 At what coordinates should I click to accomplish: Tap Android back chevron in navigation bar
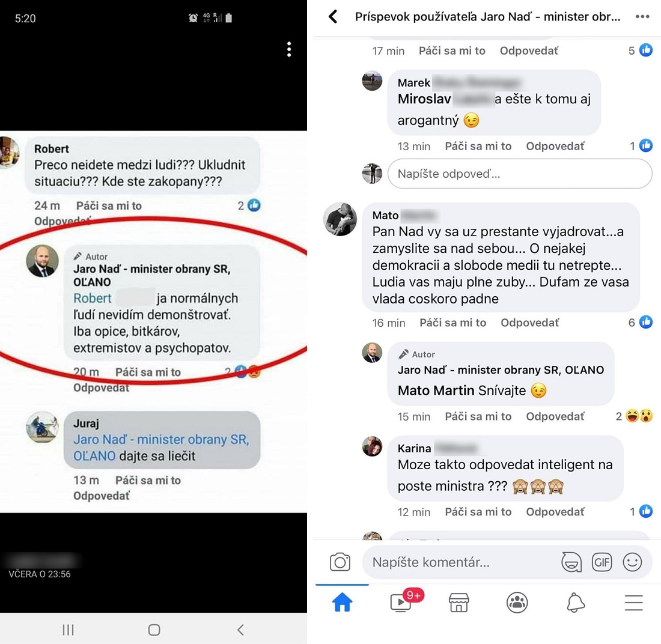[240, 630]
